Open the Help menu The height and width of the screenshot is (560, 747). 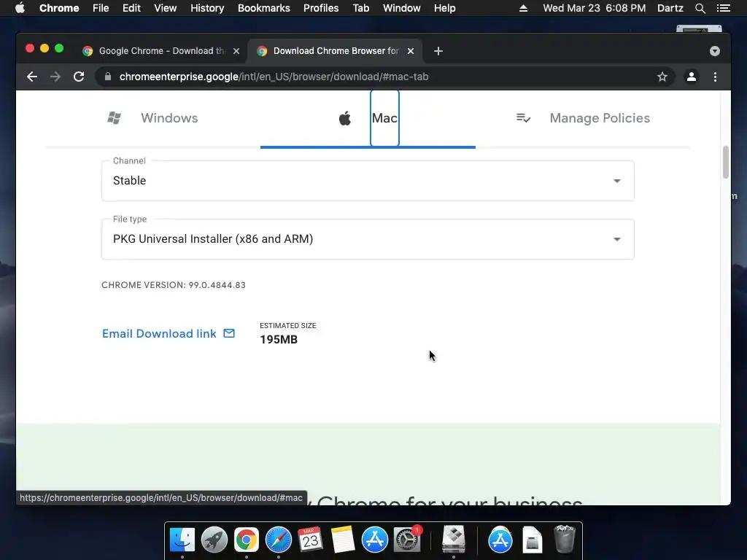[x=444, y=8]
